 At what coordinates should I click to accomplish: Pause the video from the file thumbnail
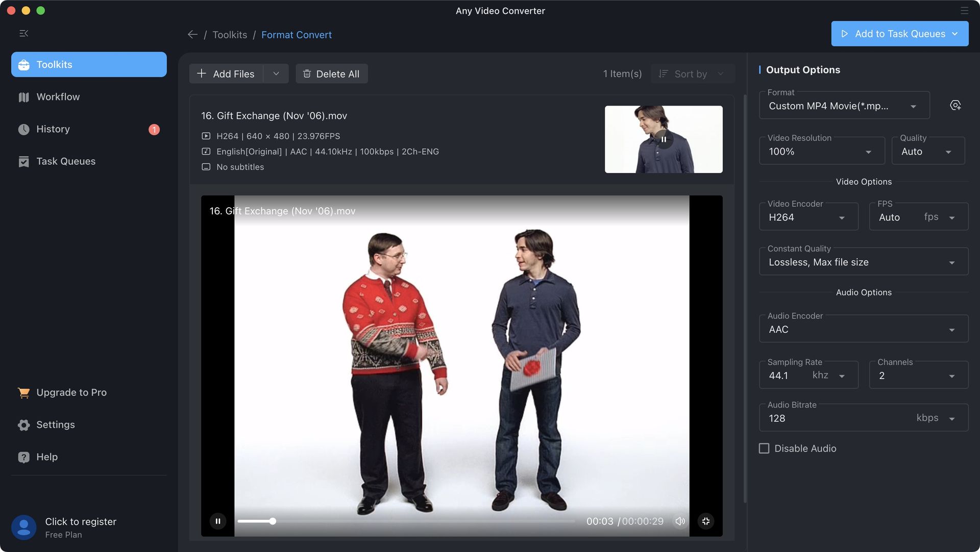coord(664,139)
